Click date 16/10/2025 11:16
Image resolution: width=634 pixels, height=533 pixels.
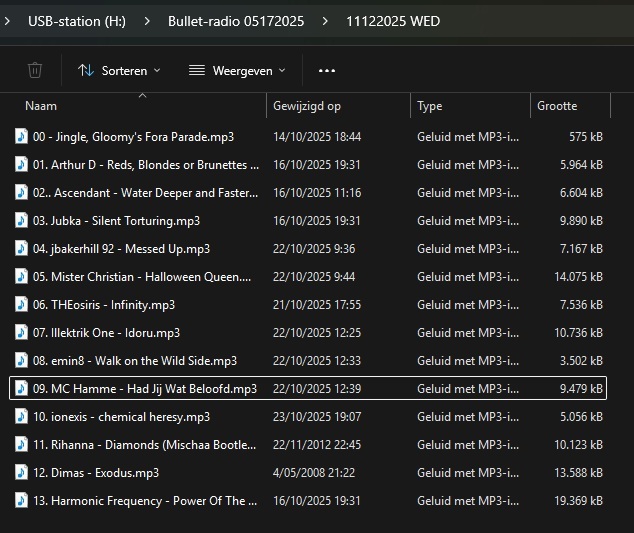click(x=317, y=192)
